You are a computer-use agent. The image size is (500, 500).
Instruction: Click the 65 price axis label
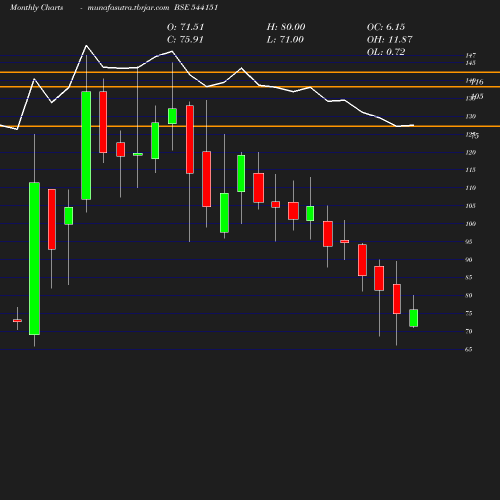tap(469, 349)
